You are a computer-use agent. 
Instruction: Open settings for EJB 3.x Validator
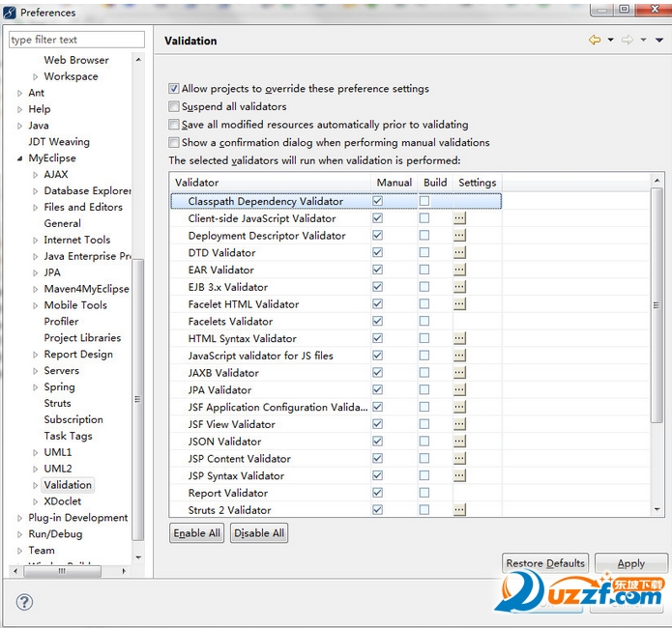coord(459,287)
